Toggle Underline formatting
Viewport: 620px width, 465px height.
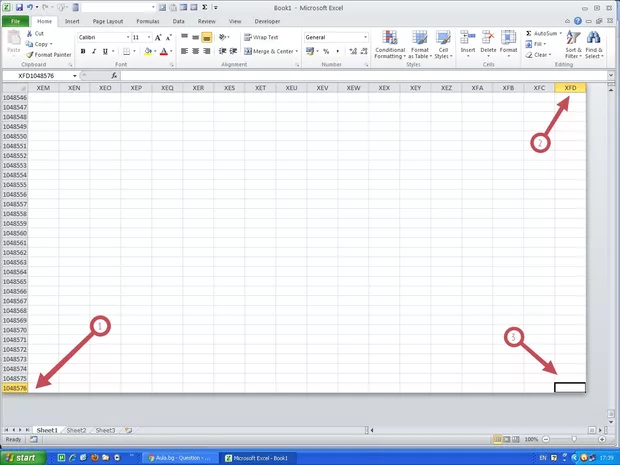click(x=105, y=51)
